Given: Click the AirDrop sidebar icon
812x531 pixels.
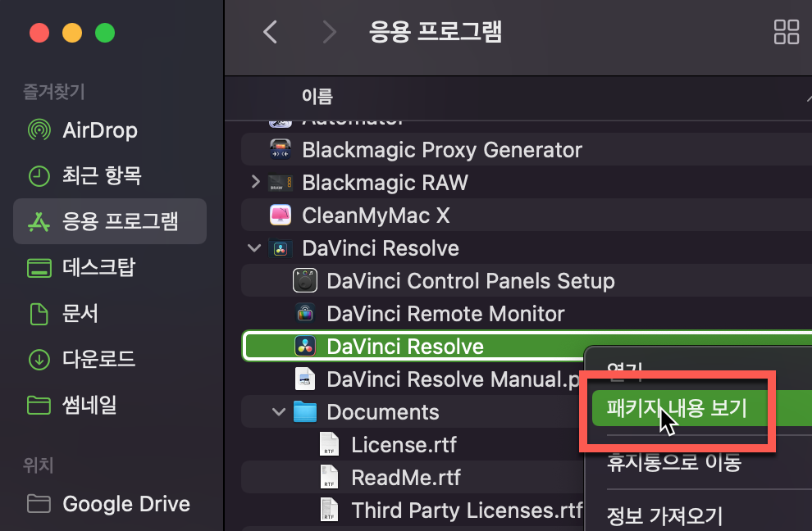Looking at the screenshot, I should 39,130.
